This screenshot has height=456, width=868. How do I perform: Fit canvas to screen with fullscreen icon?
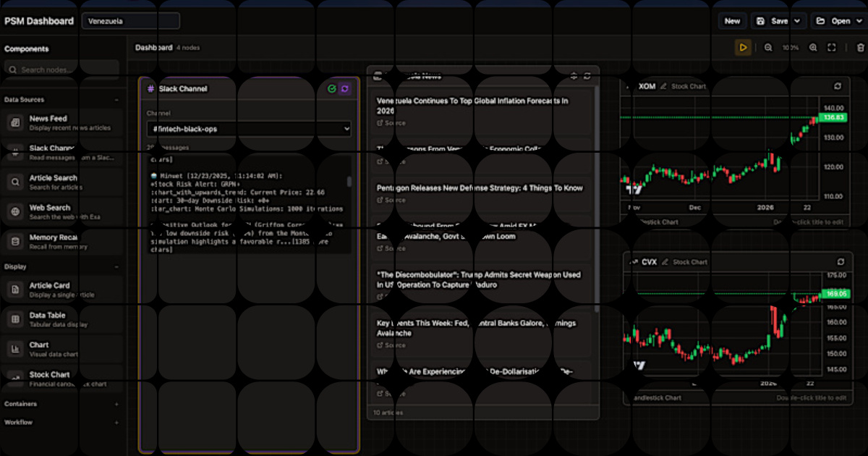coord(832,48)
